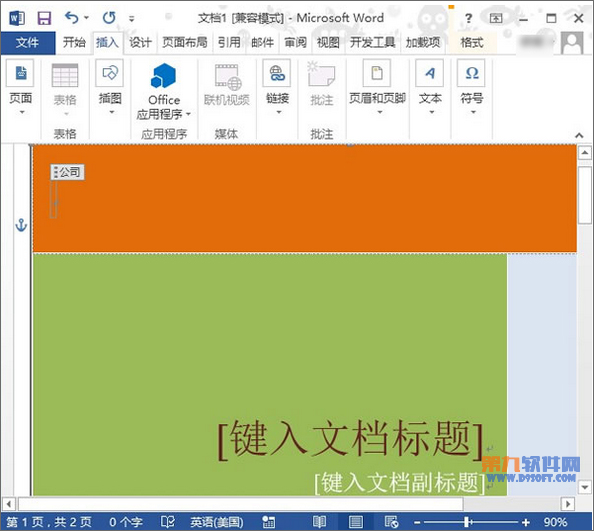
Task: Click the zoom slider handle
Action: pyautogui.click(x=467, y=522)
